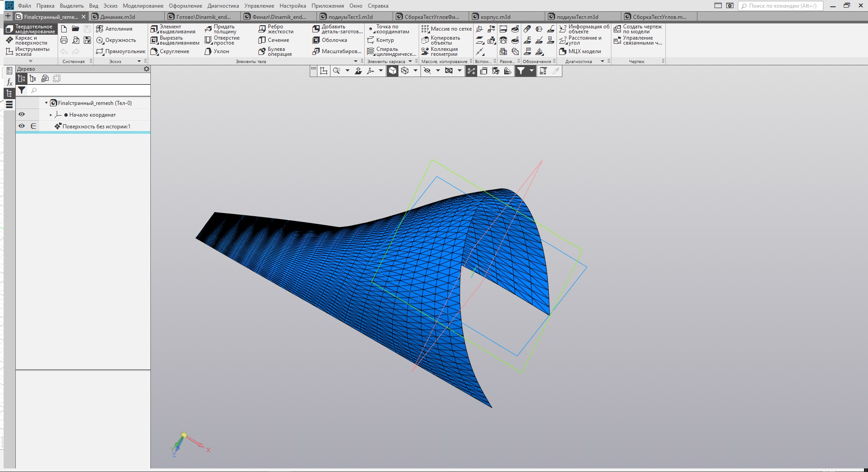
Task: Open the zoom options dropdown arrow
Action: [x=347, y=71]
